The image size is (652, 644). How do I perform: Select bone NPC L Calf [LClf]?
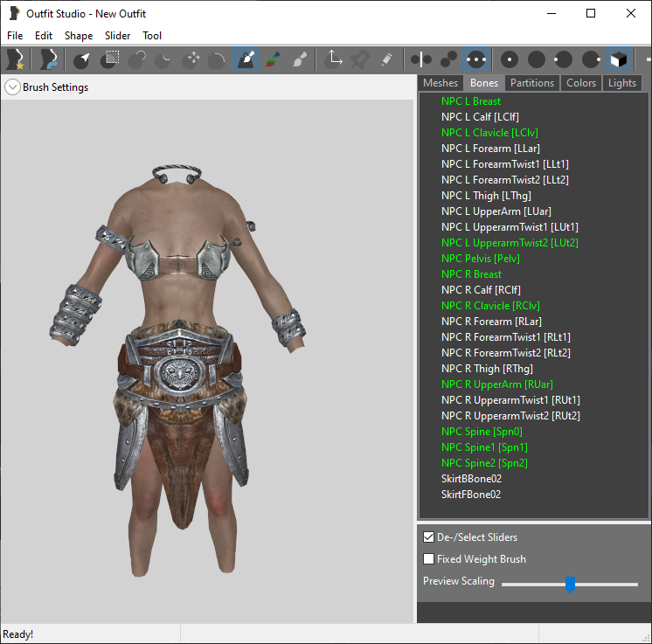point(480,117)
